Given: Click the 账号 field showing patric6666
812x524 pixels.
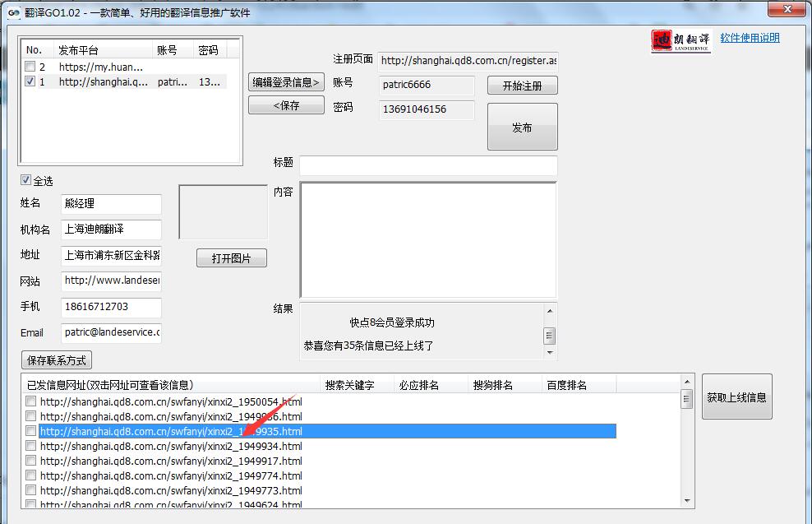Looking at the screenshot, I should 427,85.
